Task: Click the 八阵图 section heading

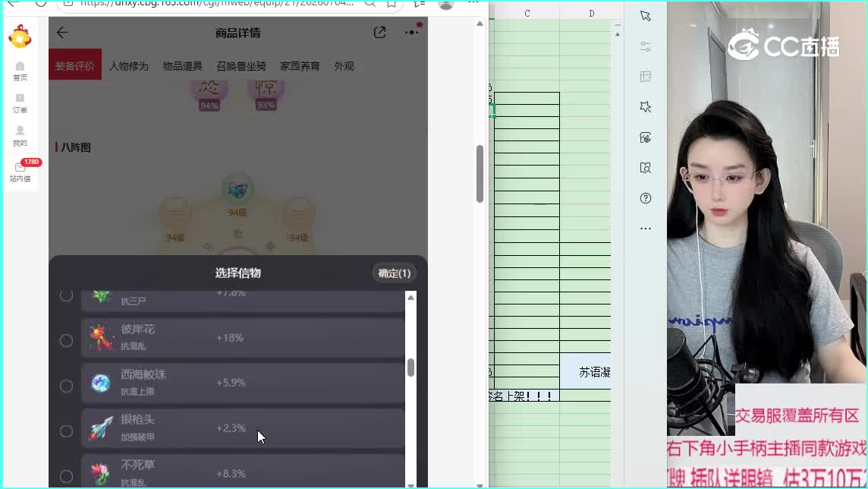Action: point(76,147)
